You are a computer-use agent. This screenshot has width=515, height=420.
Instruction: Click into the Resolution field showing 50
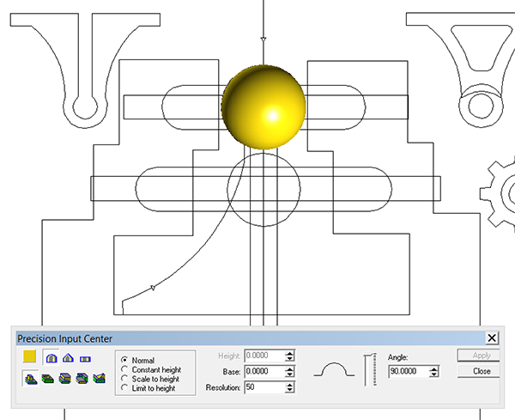(x=264, y=387)
